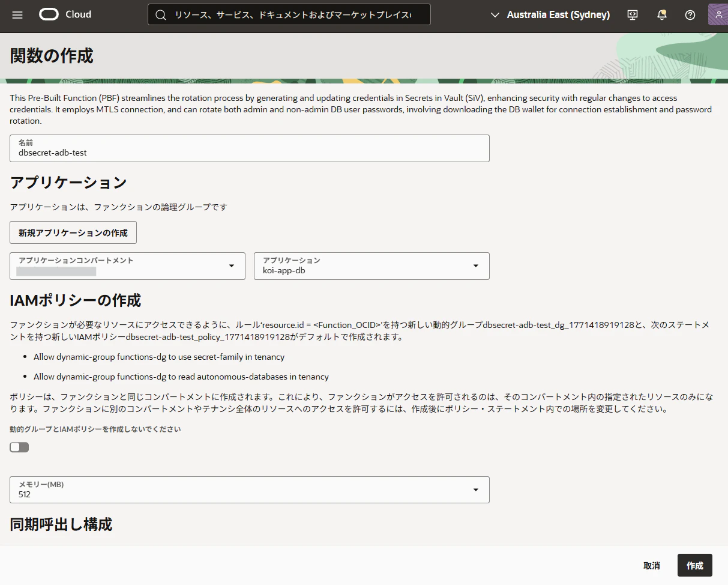The height and width of the screenshot is (585, 728).
Task: Click the 作成 create button
Action: pos(695,566)
